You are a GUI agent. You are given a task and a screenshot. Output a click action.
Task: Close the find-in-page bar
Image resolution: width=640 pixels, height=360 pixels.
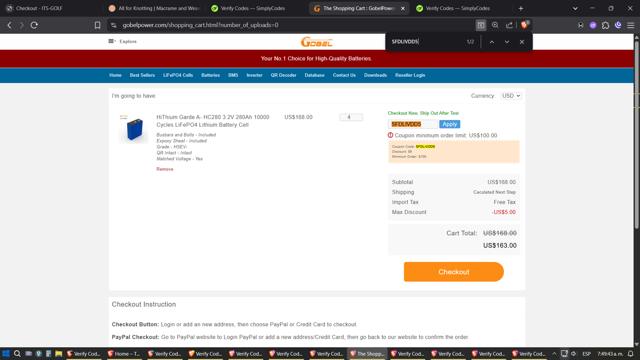(522, 42)
